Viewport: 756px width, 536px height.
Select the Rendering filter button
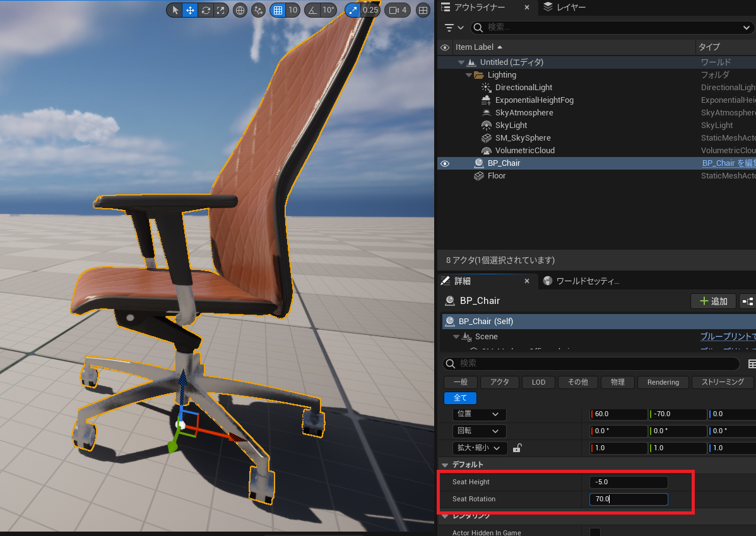(663, 382)
